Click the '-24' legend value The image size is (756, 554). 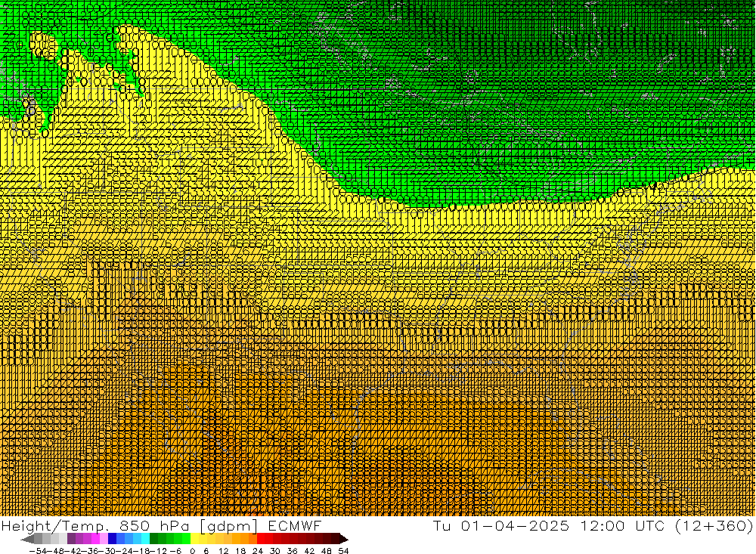click(x=125, y=551)
